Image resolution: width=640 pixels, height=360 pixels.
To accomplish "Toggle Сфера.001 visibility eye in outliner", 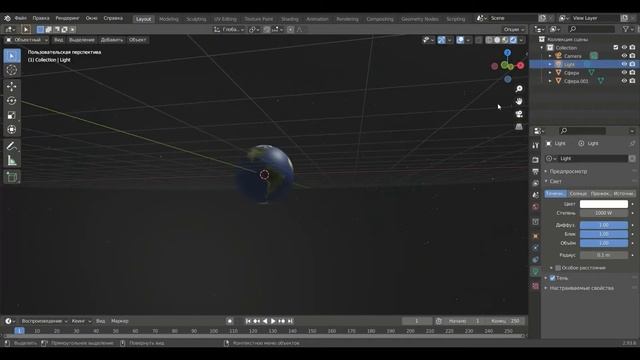I will [624, 81].
